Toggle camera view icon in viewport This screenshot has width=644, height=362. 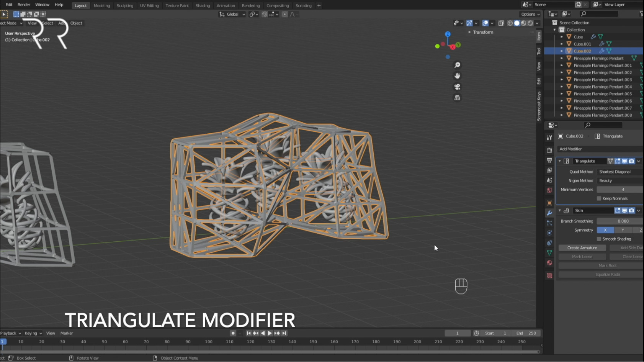coord(457,87)
